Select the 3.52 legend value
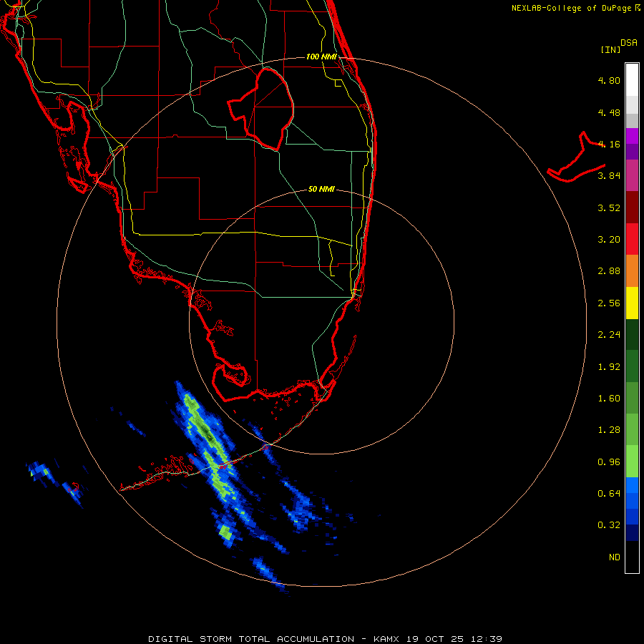 [609, 208]
